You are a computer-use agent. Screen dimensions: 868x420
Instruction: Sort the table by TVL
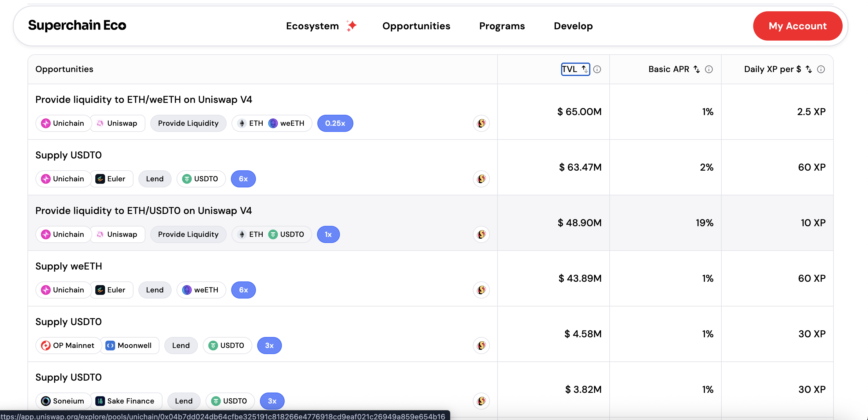[x=575, y=69]
